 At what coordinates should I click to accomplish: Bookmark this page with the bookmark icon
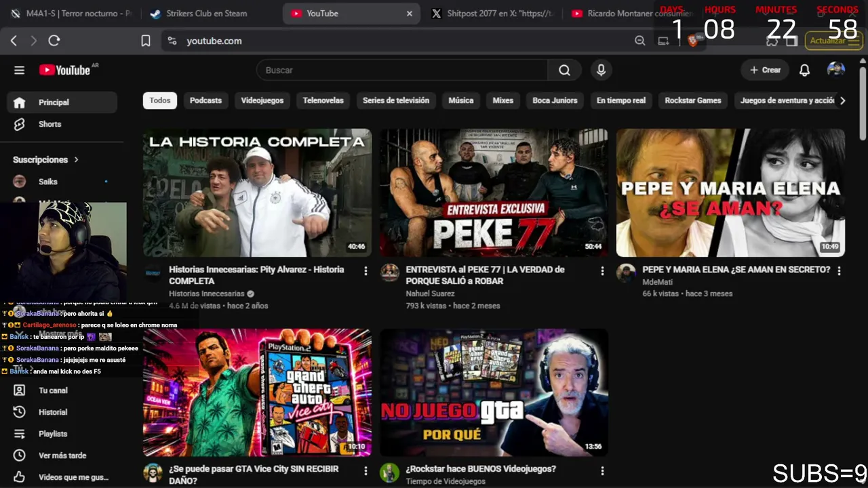tap(146, 41)
